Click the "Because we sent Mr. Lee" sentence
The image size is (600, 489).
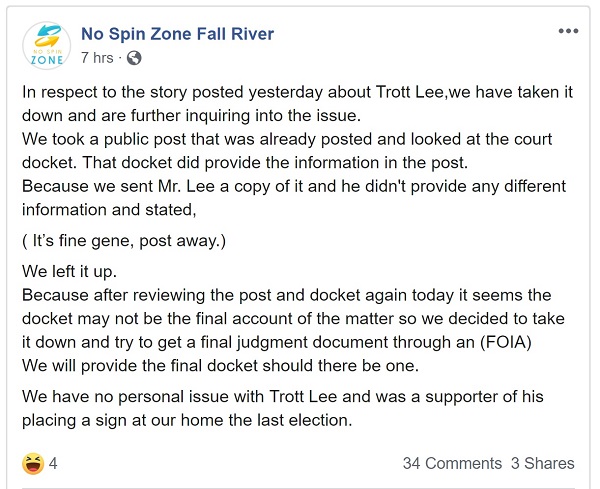click(x=294, y=198)
